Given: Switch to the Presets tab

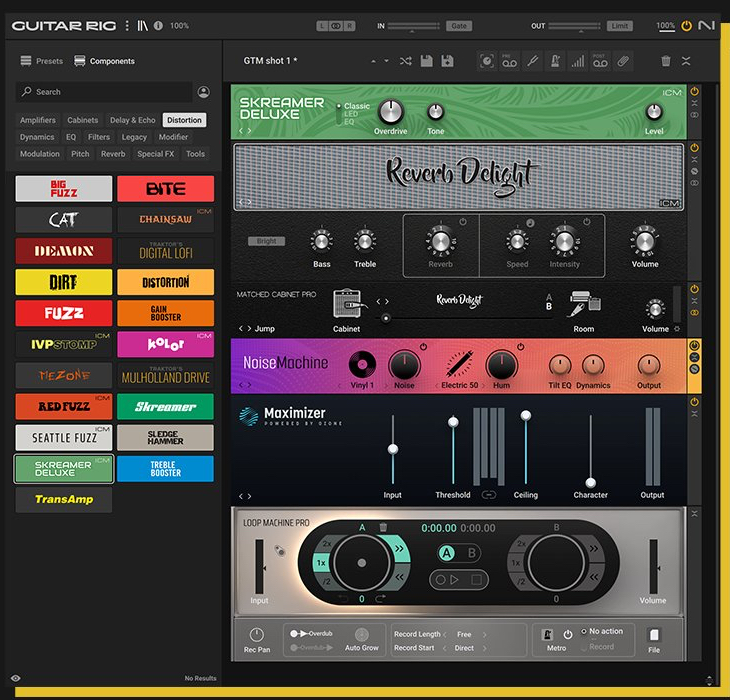Looking at the screenshot, I should coord(41,61).
